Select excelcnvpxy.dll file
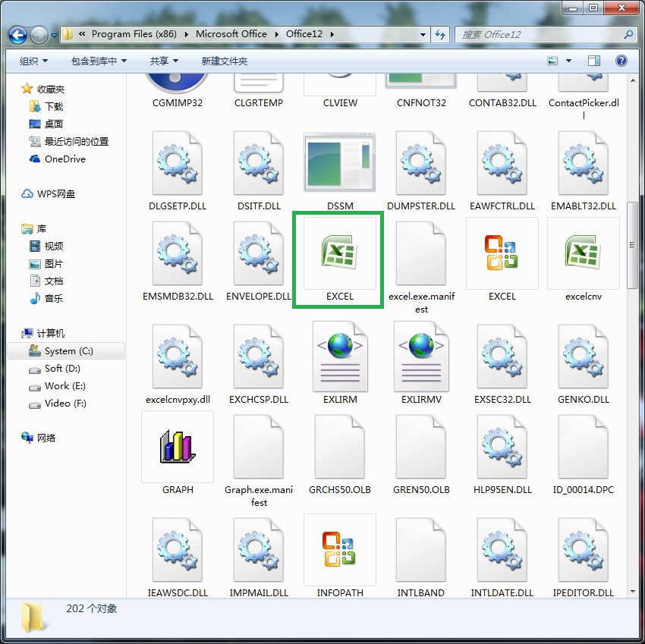645x644 pixels. [x=178, y=363]
